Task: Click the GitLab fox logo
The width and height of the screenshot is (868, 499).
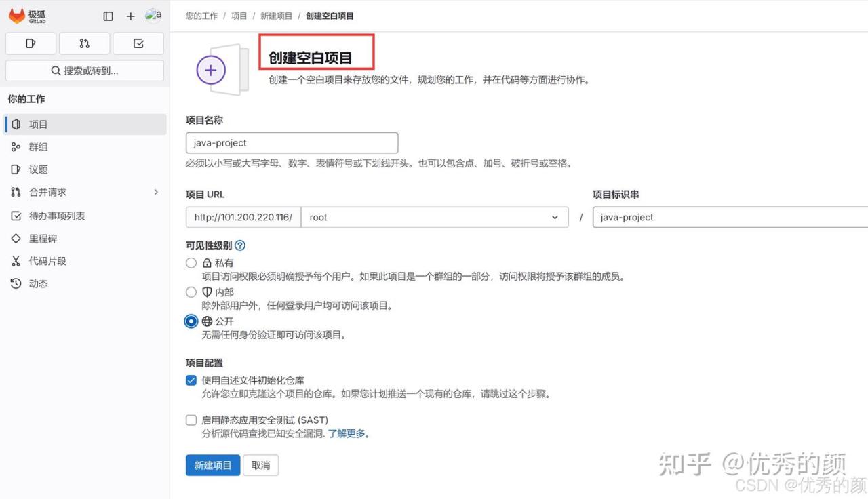Action: (17, 16)
